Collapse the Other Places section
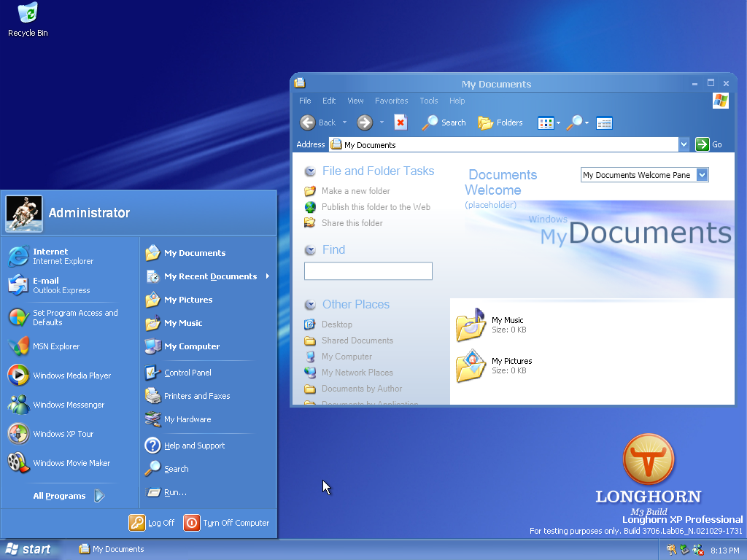747x560 pixels. [310, 305]
